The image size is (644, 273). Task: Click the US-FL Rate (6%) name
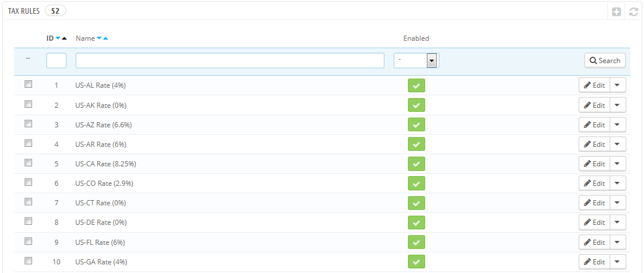[100, 242]
